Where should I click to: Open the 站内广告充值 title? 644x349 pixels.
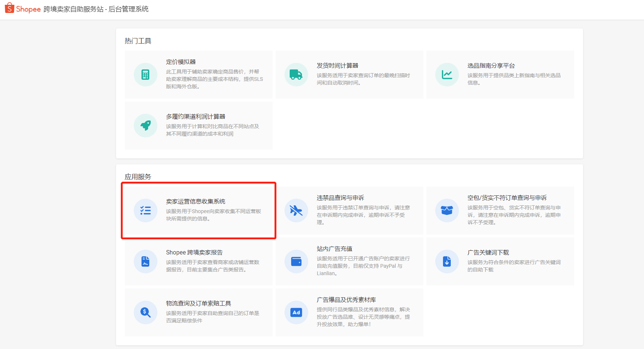pos(334,249)
